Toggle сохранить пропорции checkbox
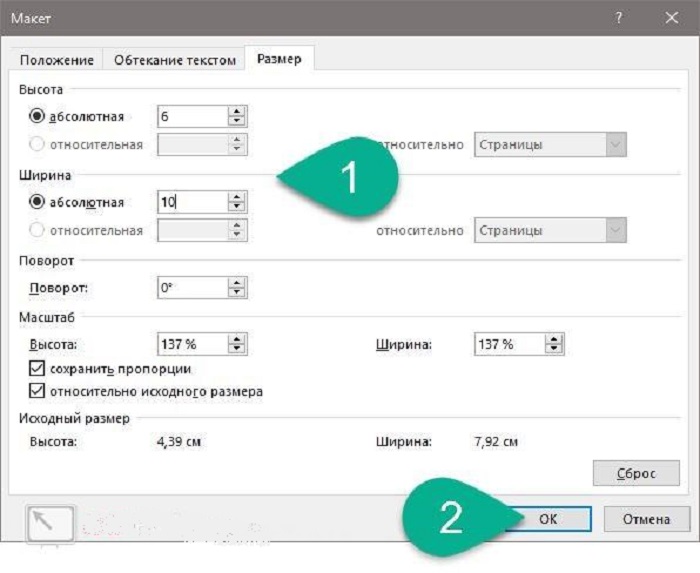The image size is (700, 573). [38, 369]
